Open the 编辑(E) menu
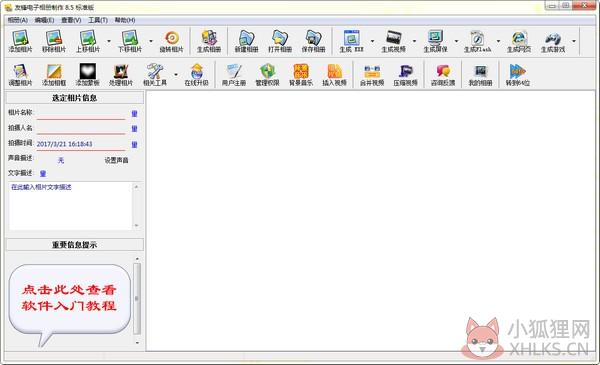 [44, 20]
